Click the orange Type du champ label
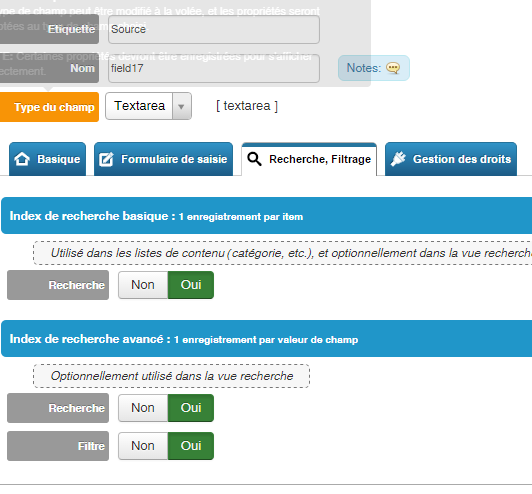Image resolution: width=532 pixels, height=494 pixels. [49, 107]
